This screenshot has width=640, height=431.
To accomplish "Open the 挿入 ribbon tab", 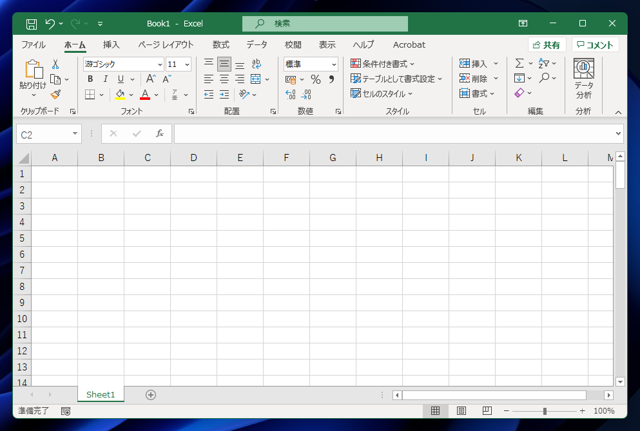I will [x=111, y=45].
